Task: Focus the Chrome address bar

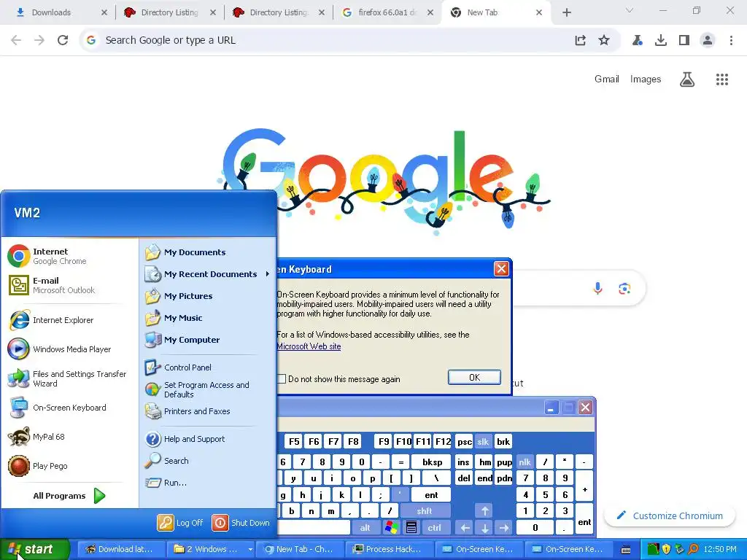Action: 329,40
